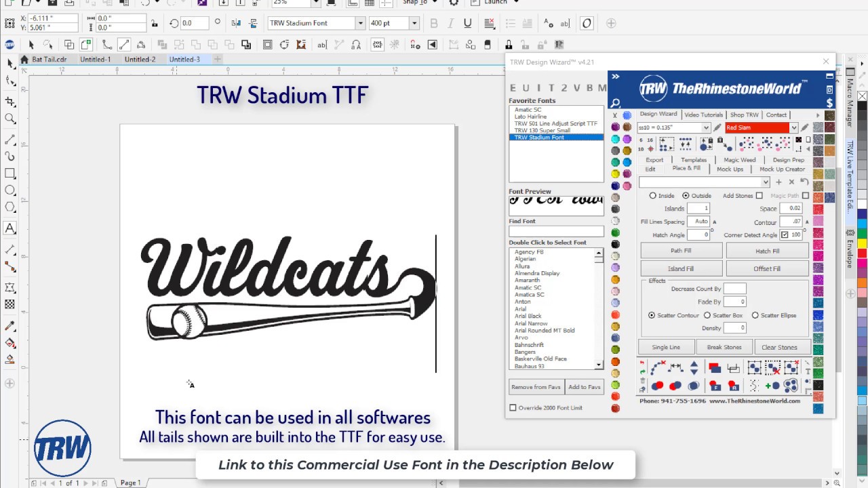Click the search magnifier in TRW panel
This screenshot has height=488, width=868.
[x=615, y=103]
